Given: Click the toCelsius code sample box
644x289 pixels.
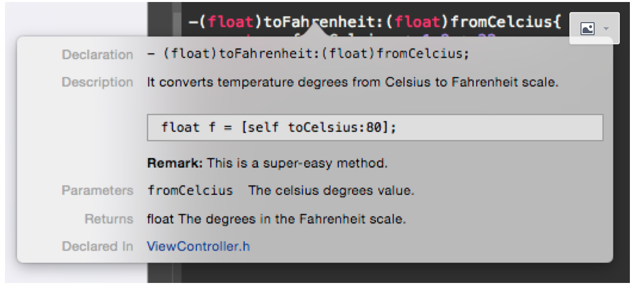Looking at the screenshot, I should click(375, 127).
